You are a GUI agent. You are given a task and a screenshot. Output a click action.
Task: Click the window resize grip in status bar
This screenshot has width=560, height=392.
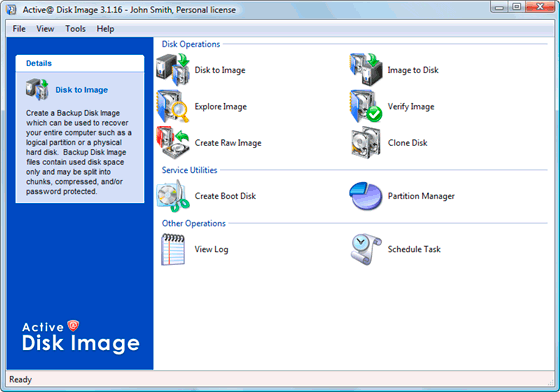(550, 382)
